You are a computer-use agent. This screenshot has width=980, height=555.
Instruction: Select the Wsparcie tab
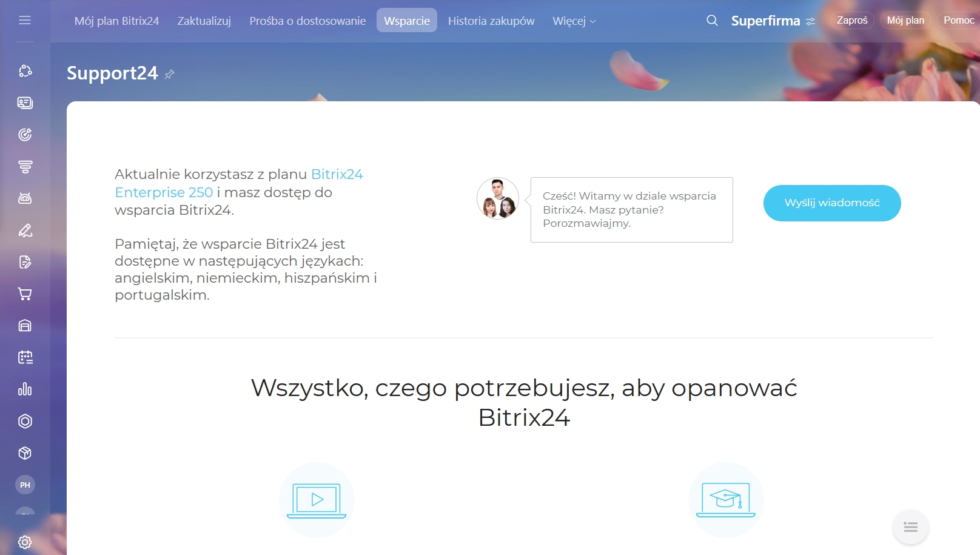click(407, 21)
